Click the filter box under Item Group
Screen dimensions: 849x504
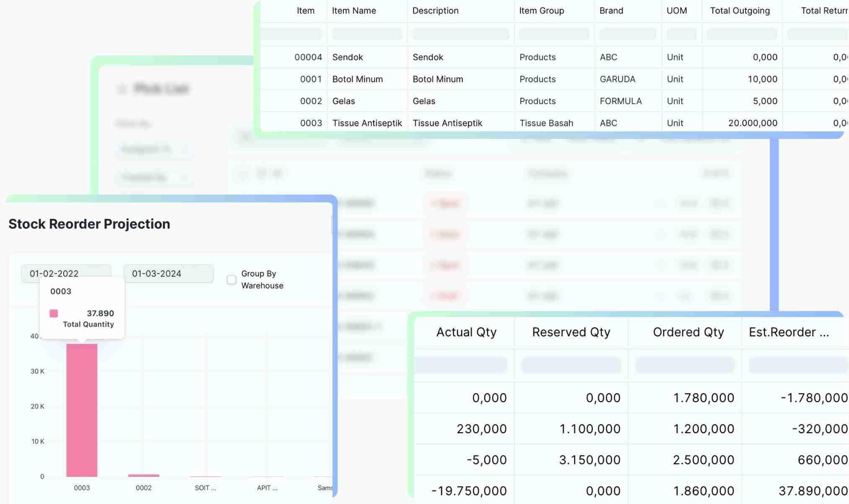click(x=553, y=34)
